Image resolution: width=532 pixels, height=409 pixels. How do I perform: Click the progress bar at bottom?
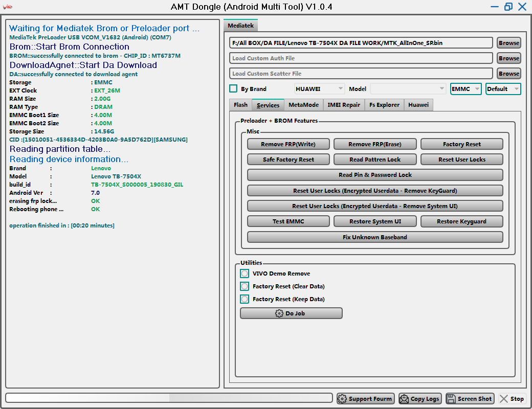point(169,398)
